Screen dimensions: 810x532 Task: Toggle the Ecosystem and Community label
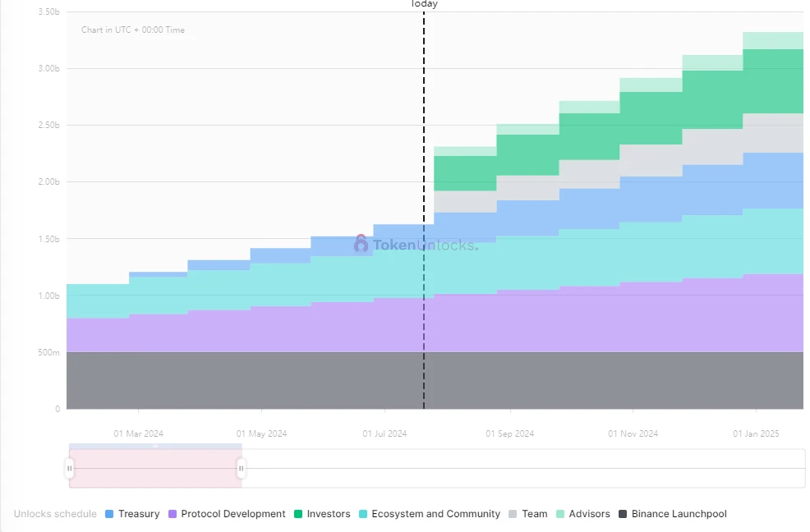[435, 514]
